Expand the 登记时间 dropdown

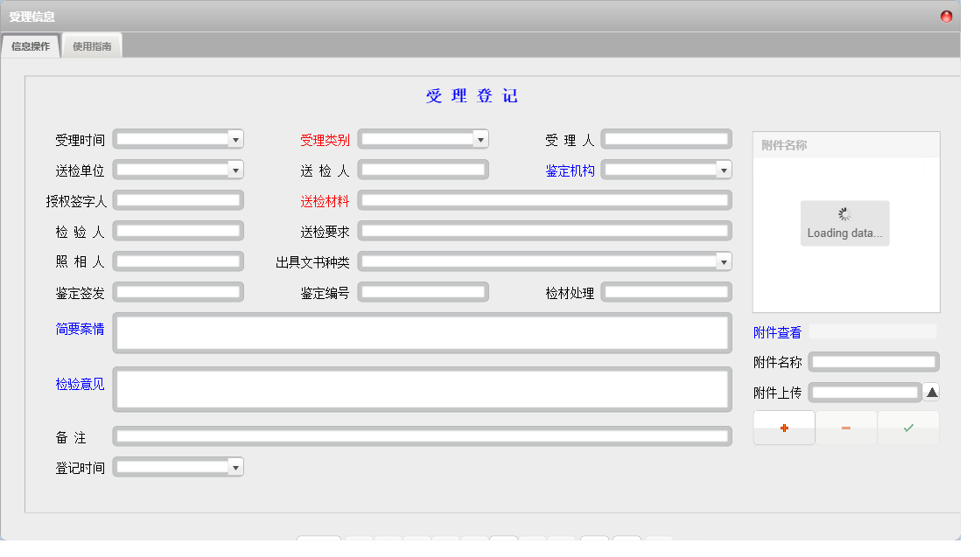[x=234, y=466]
